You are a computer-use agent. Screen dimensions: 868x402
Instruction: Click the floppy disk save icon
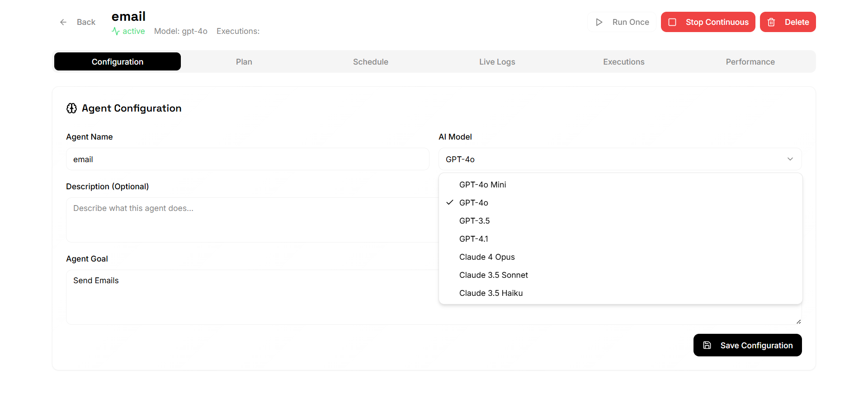tap(707, 345)
